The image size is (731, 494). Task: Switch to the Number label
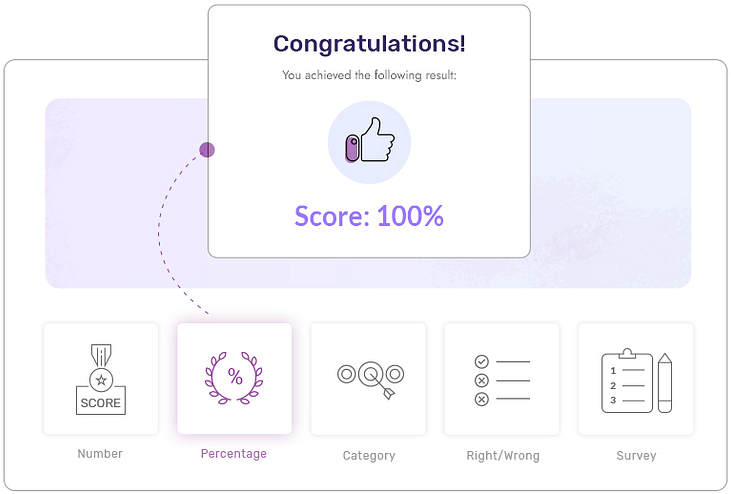(100, 453)
